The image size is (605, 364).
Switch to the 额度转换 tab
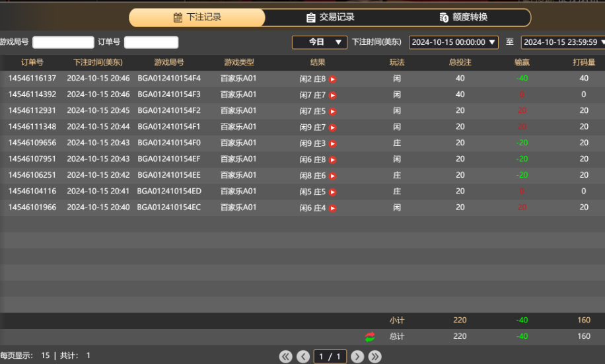point(464,18)
